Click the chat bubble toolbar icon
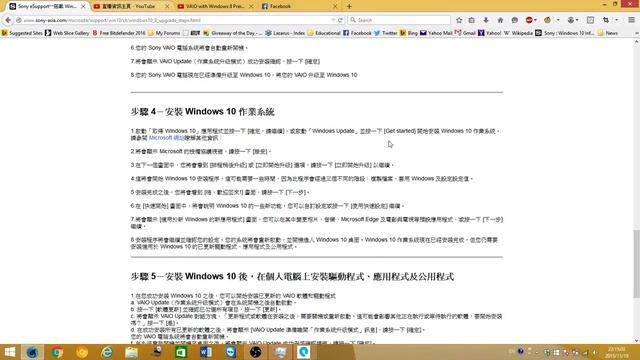Viewport: 640px width, 360px height. (515, 20)
